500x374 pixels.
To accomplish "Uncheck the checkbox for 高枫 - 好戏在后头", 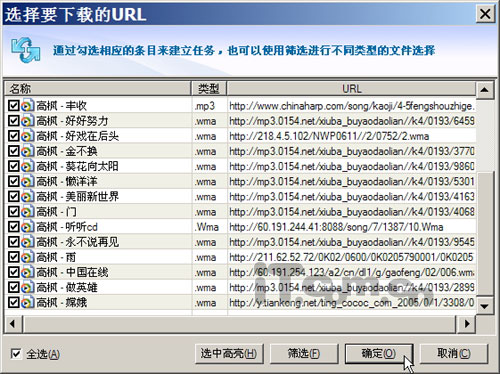I will coord(13,136).
